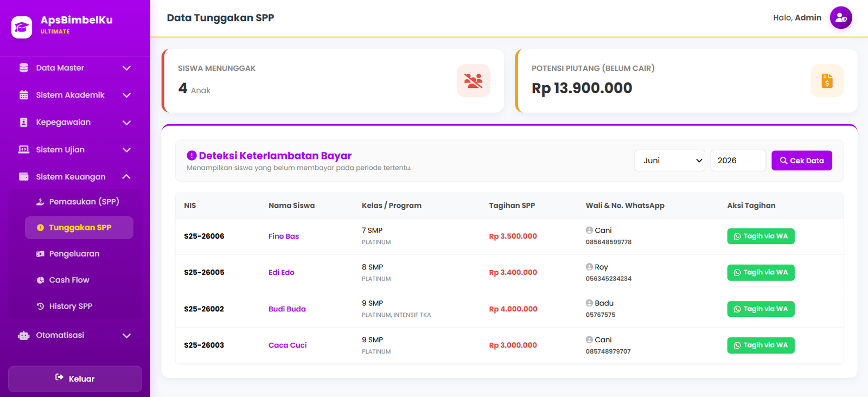Open student link Budi Buda
Viewport: 868px width, 397px height.
pos(287,309)
